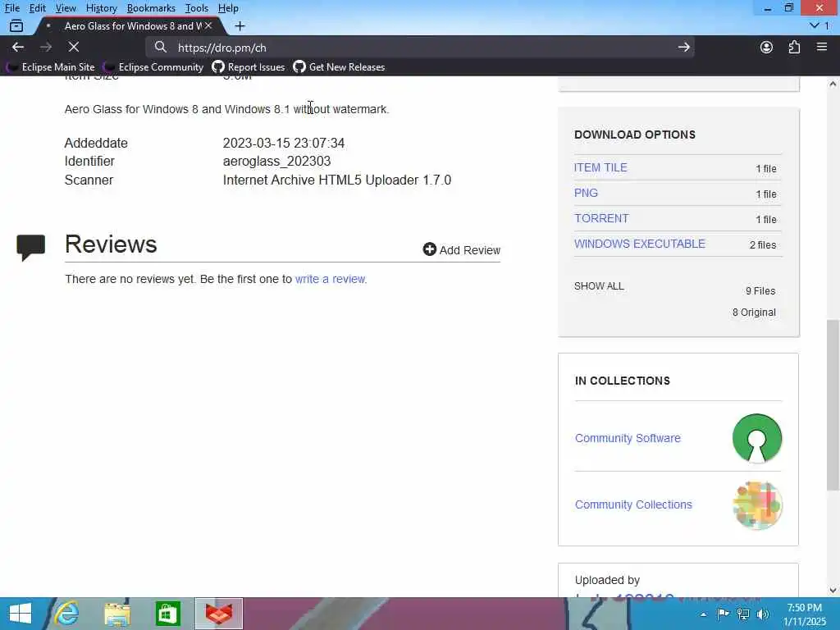Viewport: 840px width, 630px height.
Task: Open WINDOWS EXECUTABLE download option
Action: tap(640, 244)
